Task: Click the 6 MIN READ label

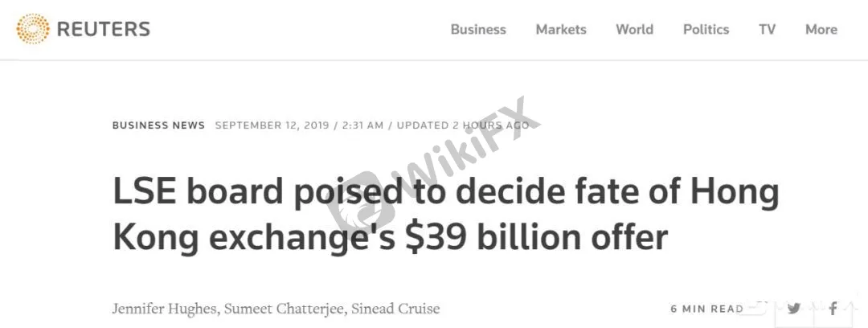Action: pos(707,310)
